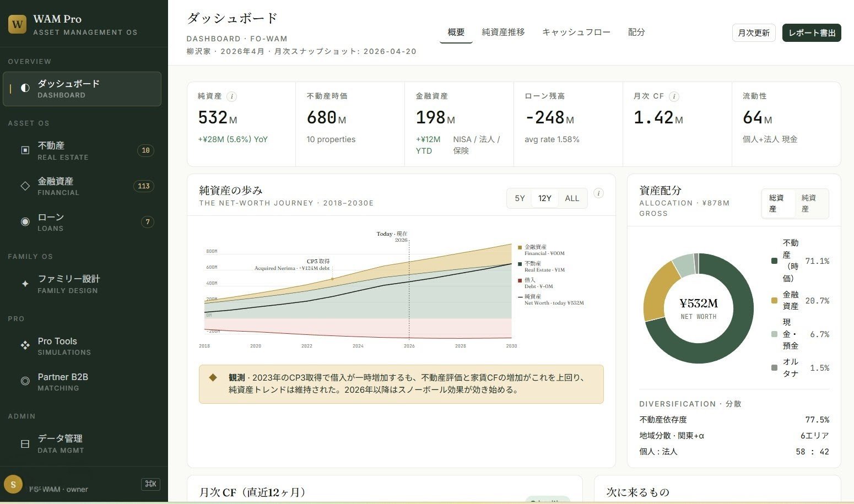Switch to the キャッシュフロー tab
Viewport: 854px width, 504px height.
pos(576,32)
